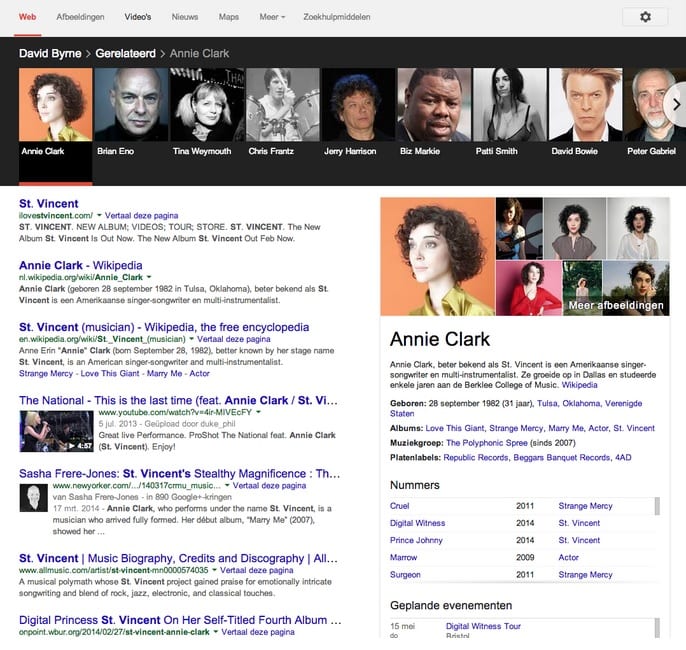686x650 pixels.
Task: Open the song Surgeon
Action: (405, 574)
